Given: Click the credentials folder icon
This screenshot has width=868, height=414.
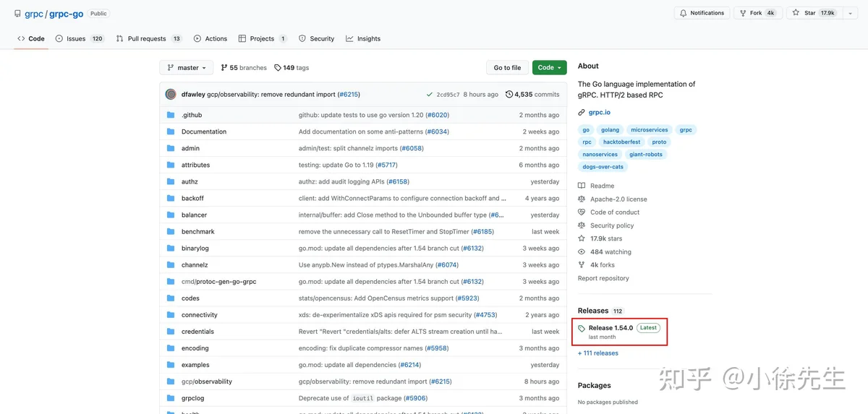Looking at the screenshot, I should [171, 331].
